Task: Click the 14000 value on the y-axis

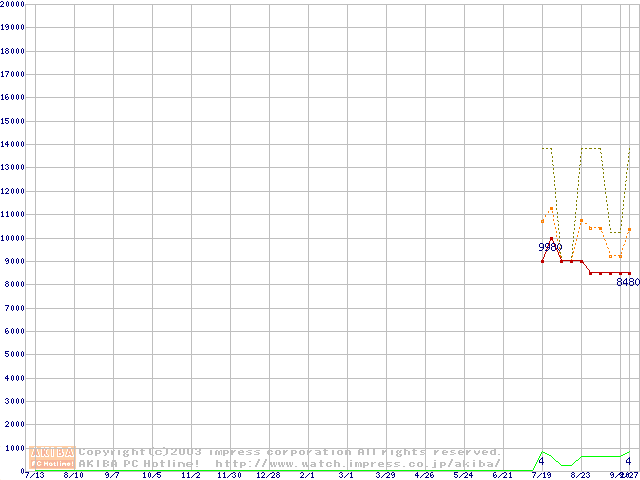Action: point(12,144)
